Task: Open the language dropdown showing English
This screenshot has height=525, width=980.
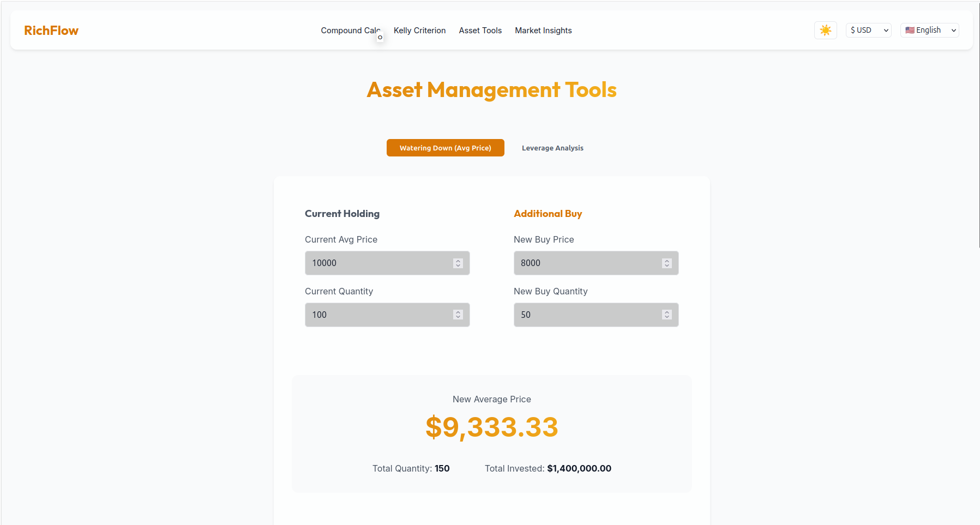Action: point(929,30)
